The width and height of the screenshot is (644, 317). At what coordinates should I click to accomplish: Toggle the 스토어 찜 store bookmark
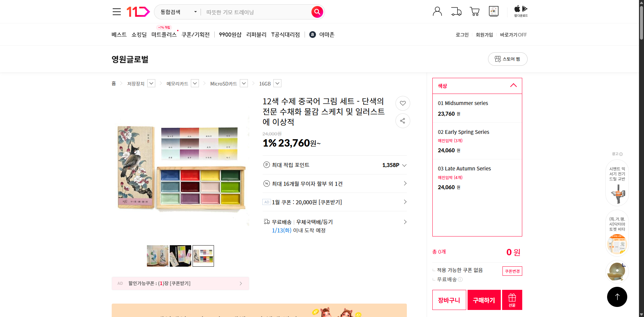coord(507,59)
